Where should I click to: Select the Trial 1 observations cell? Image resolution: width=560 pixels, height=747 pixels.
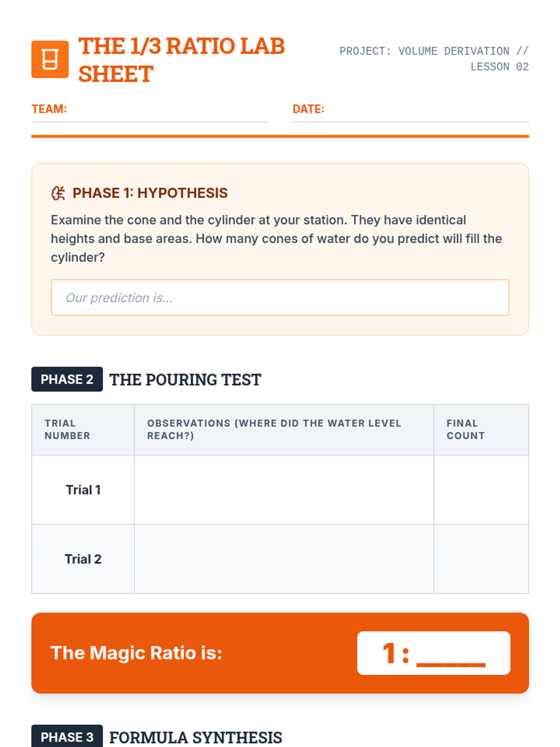[284, 490]
